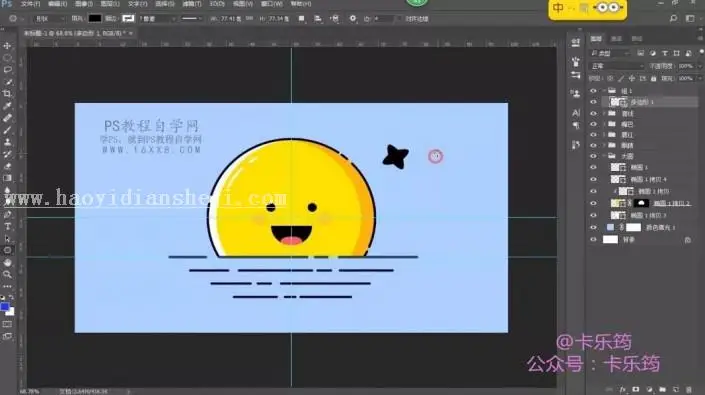Viewport: 705px width, 395px height.
Task: Select the Zoom tool
Action: click(7, 274)
